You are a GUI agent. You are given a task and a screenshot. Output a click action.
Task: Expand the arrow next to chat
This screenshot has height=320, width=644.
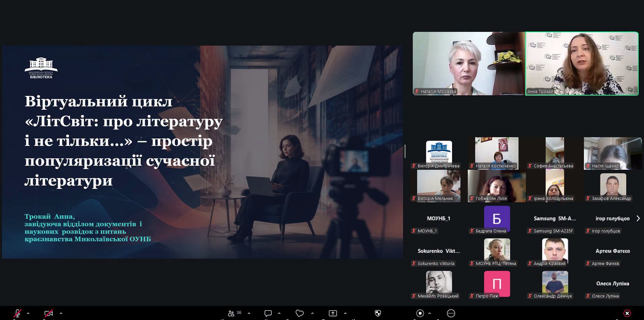[x=279, y=313]
